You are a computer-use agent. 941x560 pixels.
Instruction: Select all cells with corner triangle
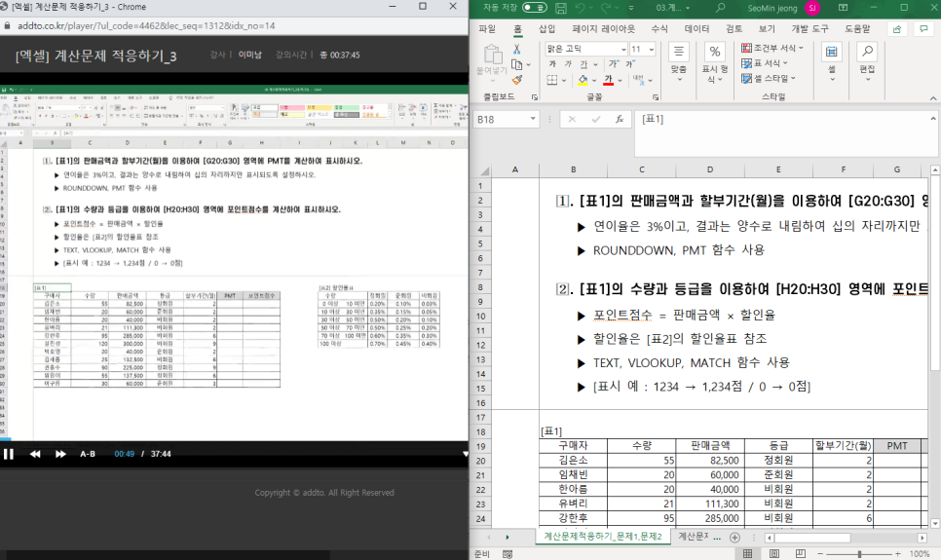484,171
